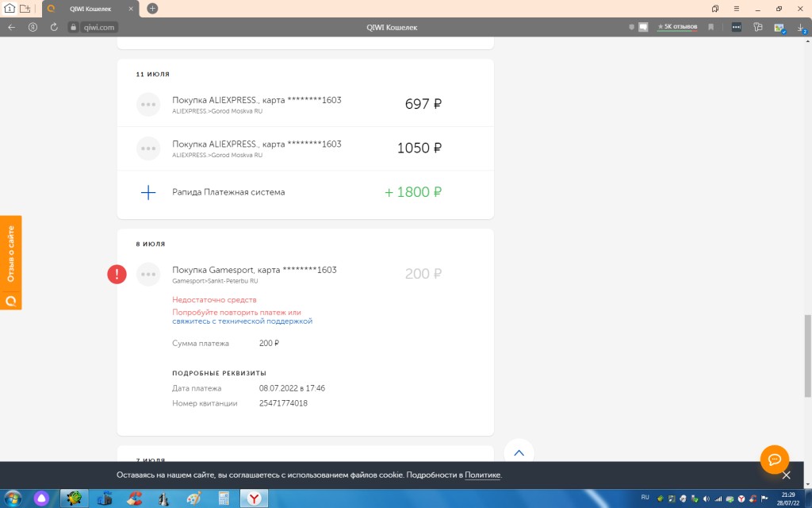Click the Недостаточно средств error text
This screenshot has height=508, width=812.
(x=214, y=299)
